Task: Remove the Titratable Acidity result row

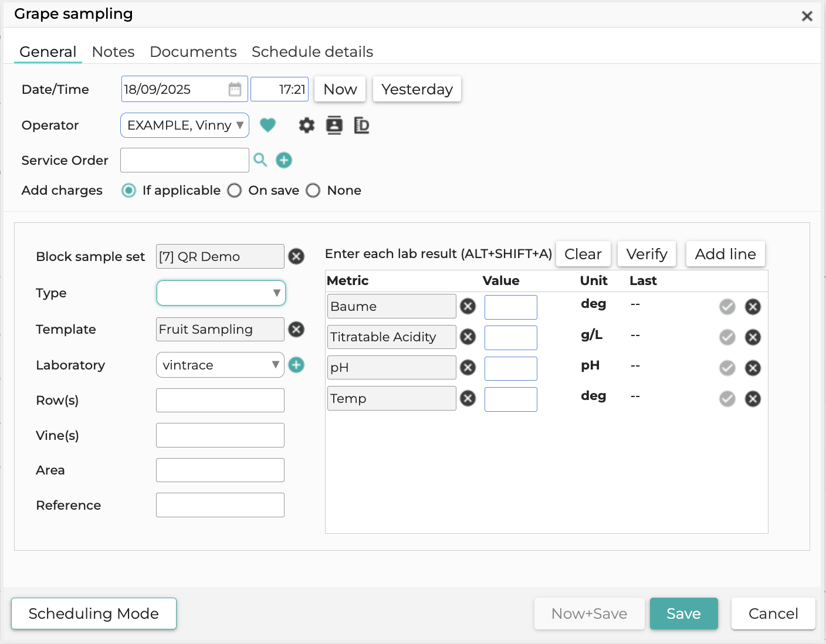Action: [x=753, y=337]
